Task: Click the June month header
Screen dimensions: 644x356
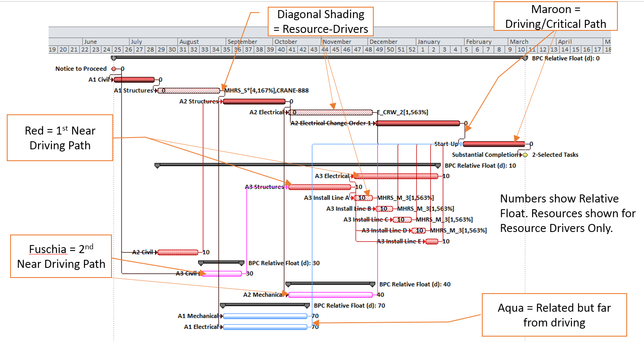Action: point(106,42)
